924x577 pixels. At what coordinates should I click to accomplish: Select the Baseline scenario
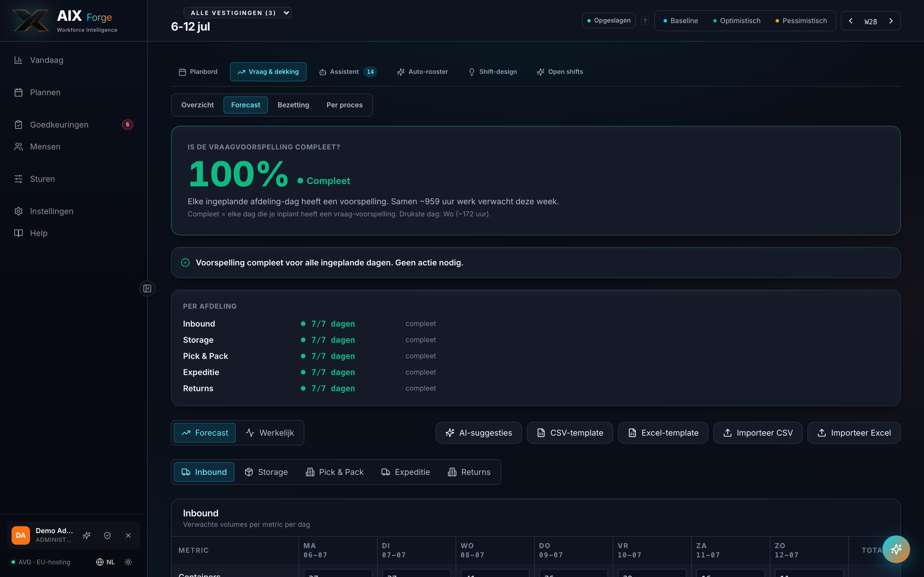[x=681, y=21]
